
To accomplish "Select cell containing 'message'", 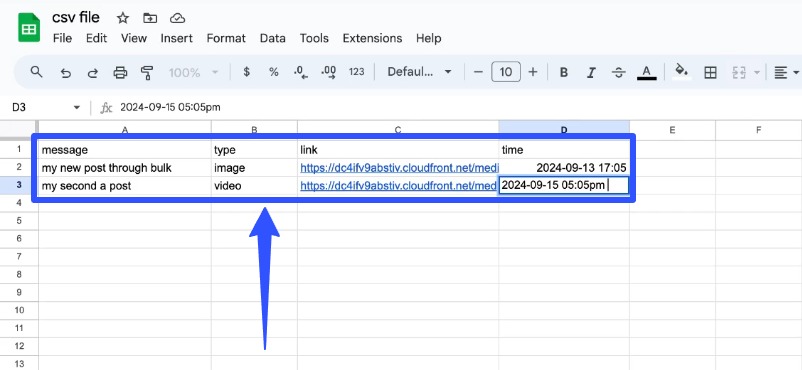I will click(x=125, y=150).
